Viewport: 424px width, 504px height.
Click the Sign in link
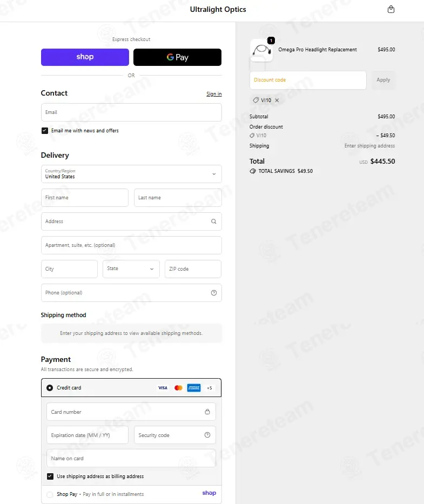point(214,94)
